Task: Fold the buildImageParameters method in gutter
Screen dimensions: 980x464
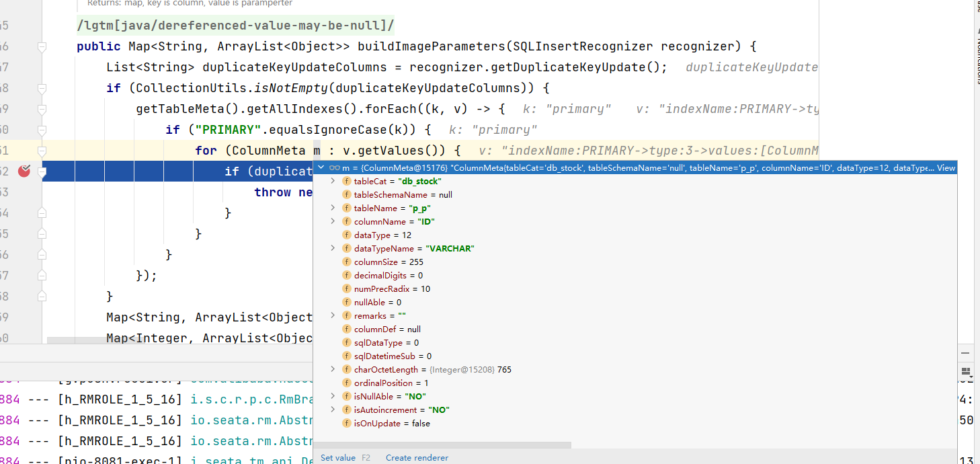Action: 42,47
